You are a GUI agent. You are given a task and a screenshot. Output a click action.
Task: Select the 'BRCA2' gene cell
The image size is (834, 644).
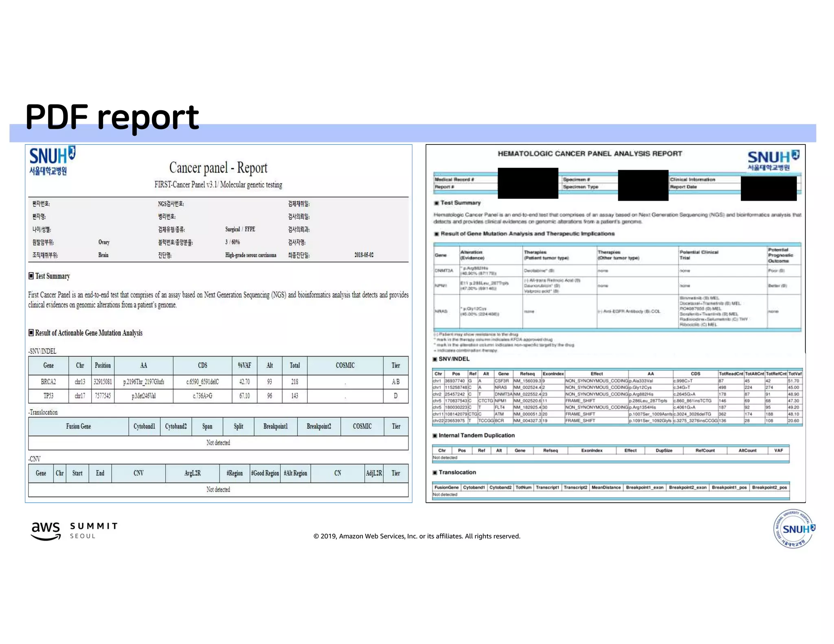[x=48, y=381]
